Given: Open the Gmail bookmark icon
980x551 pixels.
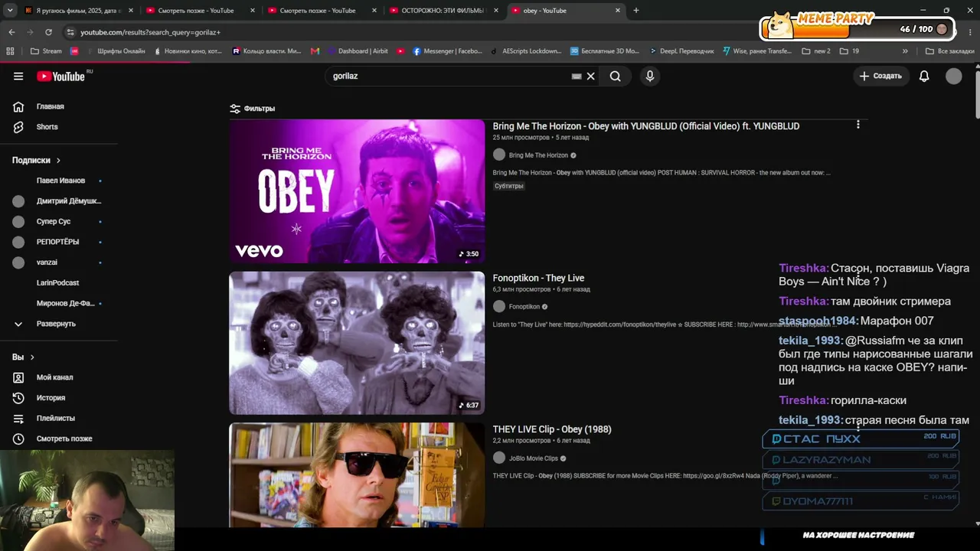Looking at the screenshot, I should (x=315, y=51).
